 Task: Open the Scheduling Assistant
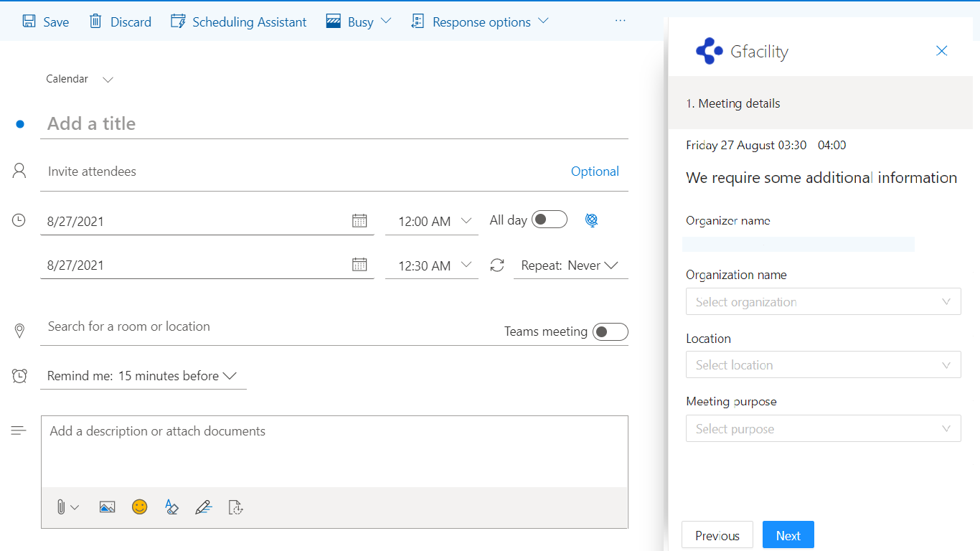(x=238, y=22)
